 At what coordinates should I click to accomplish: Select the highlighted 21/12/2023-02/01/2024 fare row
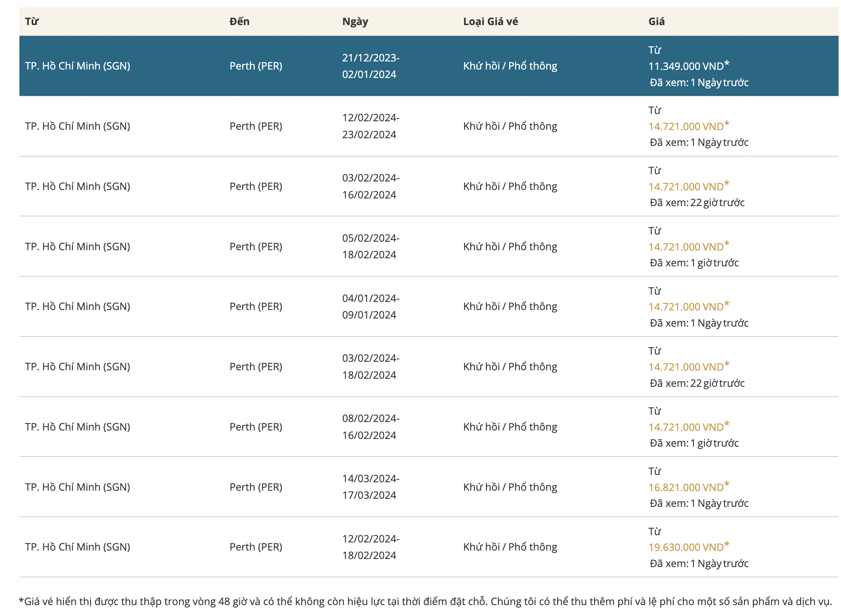click(370, 66)
